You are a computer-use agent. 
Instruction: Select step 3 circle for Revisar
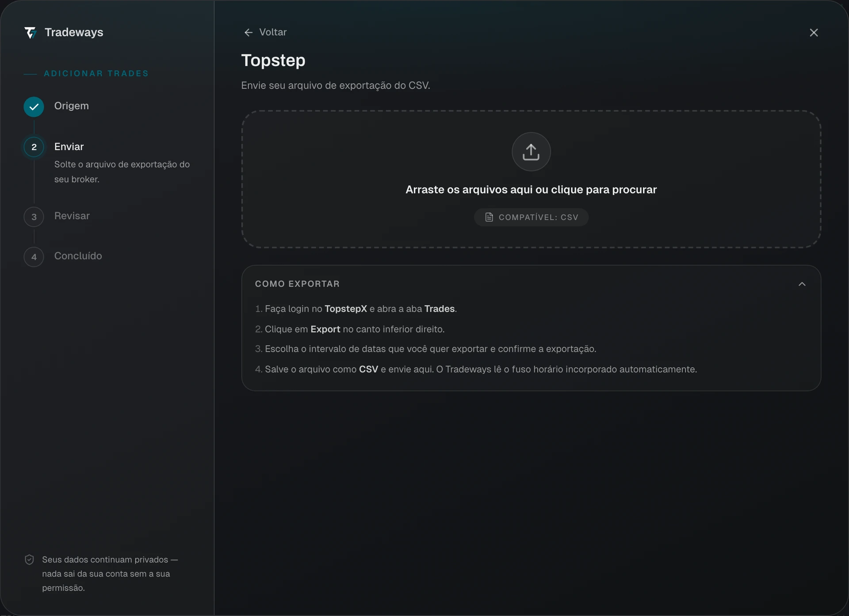point(34,217)
